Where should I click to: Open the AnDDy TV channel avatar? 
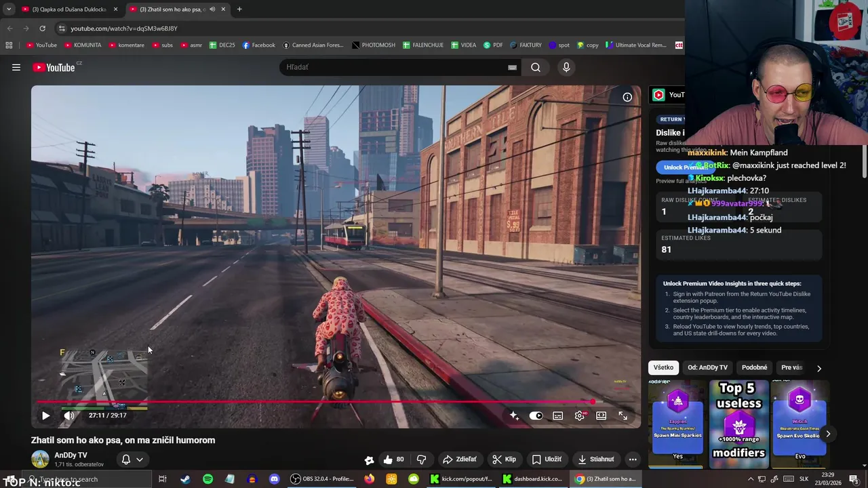point(40,459)
